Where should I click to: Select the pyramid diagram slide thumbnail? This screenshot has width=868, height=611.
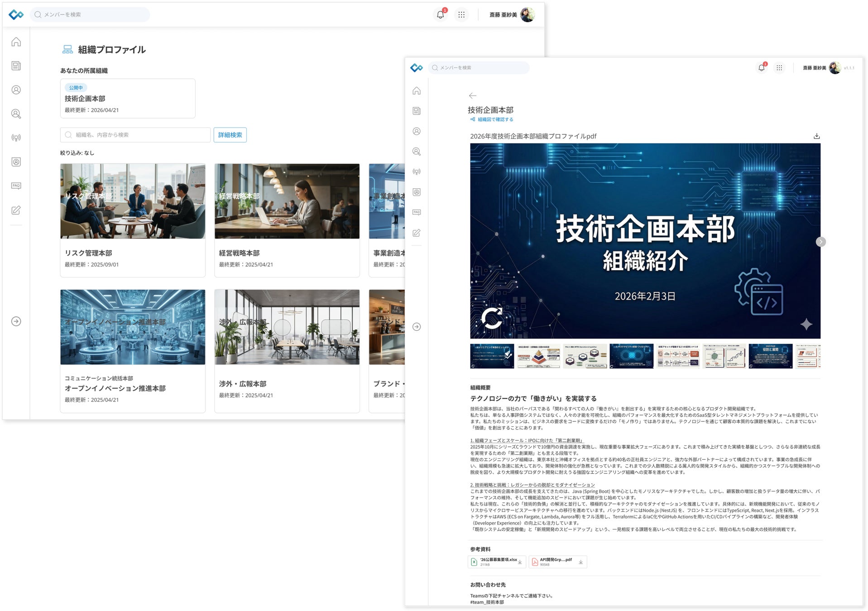[x=539, y=356]
